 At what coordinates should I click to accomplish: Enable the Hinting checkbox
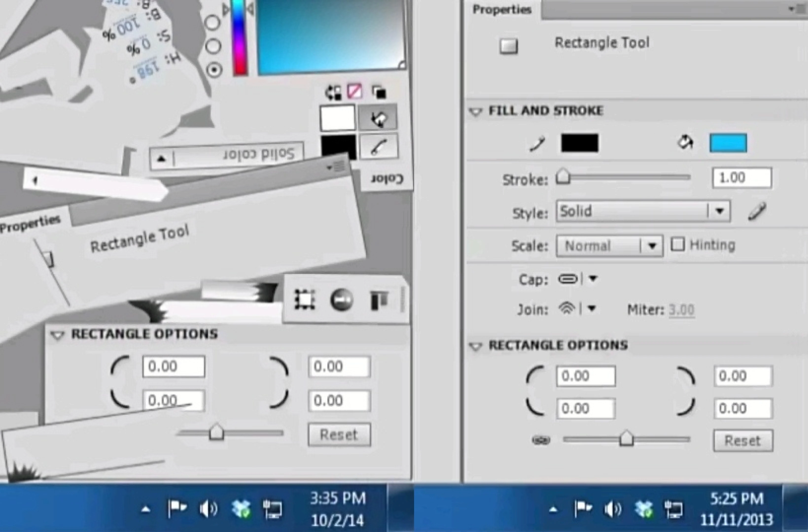pyautogui.click(x=678, y=244)
